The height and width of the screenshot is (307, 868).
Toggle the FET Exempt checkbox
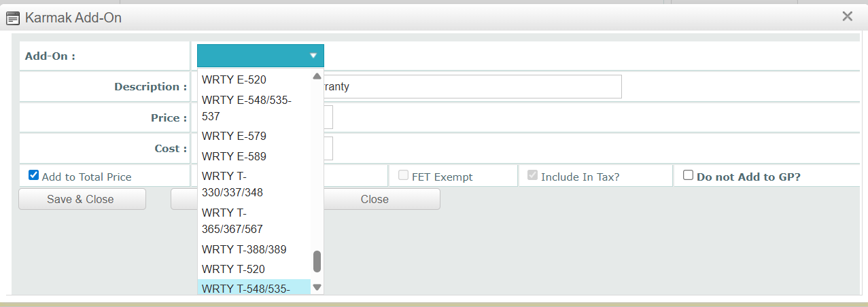click(x=403, y=175)
